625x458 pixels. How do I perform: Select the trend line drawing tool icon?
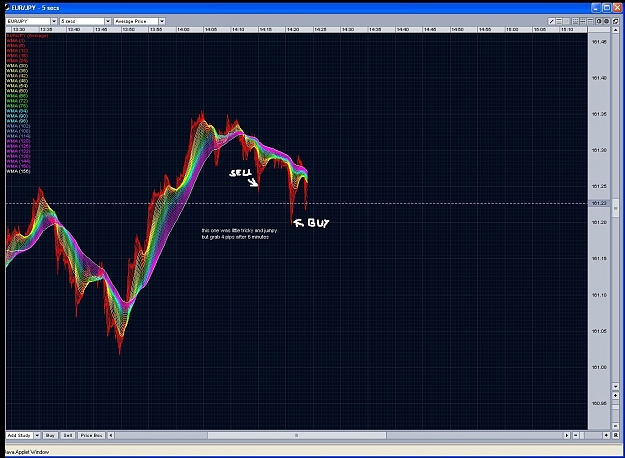pos(552,21)
